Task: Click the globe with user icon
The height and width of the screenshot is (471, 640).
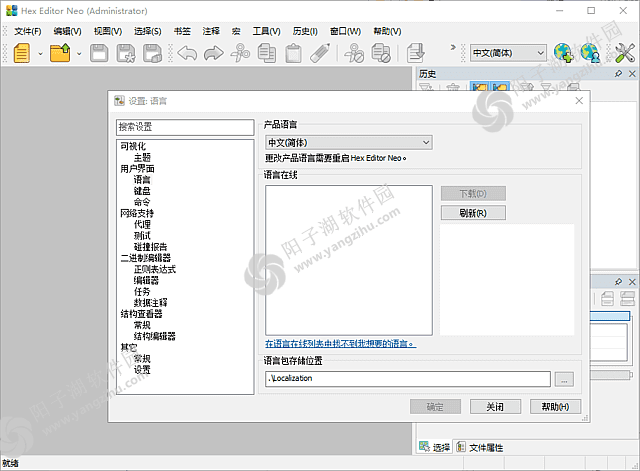Action: 591,53
